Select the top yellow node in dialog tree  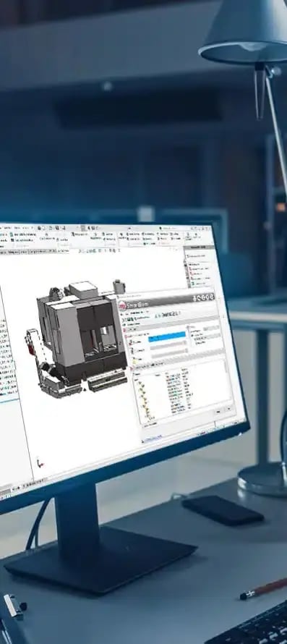point(141,383)
